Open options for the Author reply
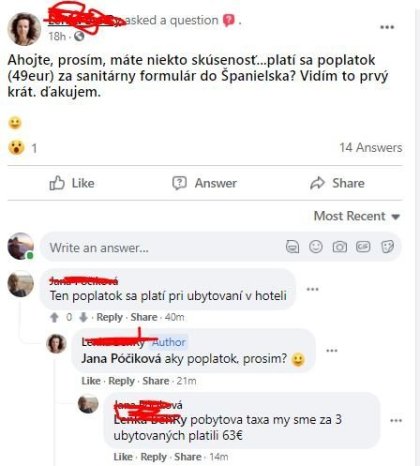420x466 pixels. 332,351
